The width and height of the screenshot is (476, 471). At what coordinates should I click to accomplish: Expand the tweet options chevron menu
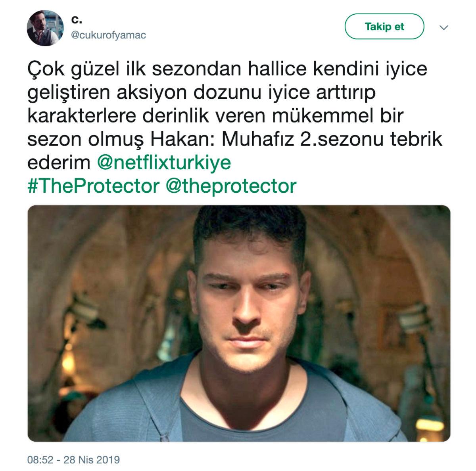coord(444,28)
